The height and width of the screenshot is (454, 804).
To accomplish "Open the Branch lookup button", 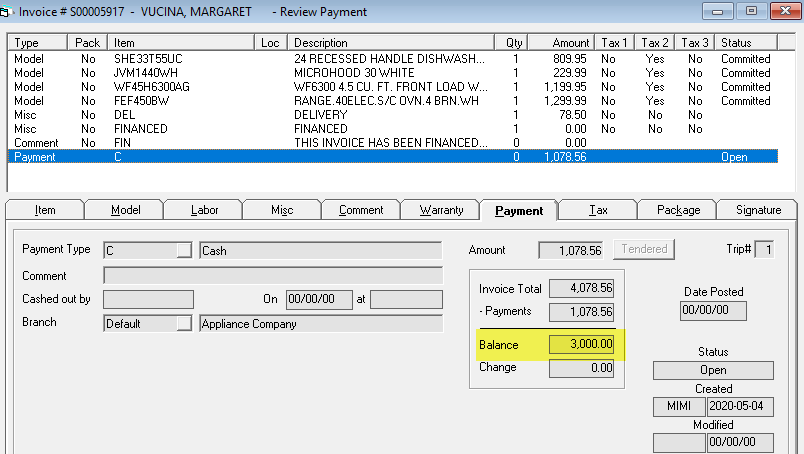I will [184, 324].
